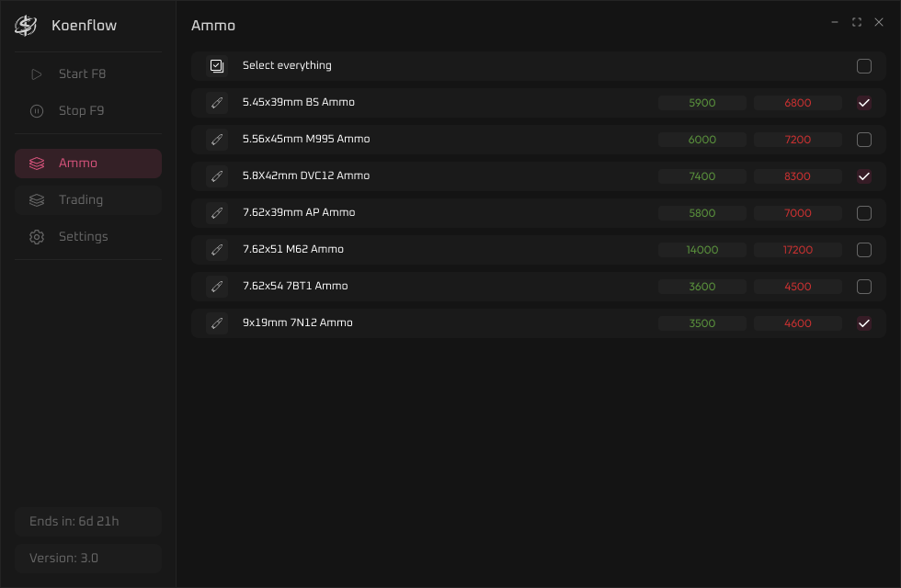Select the 5.45x39mm BS Ammo label
This screenshot has width=901, height=588.
pos(298,102)
